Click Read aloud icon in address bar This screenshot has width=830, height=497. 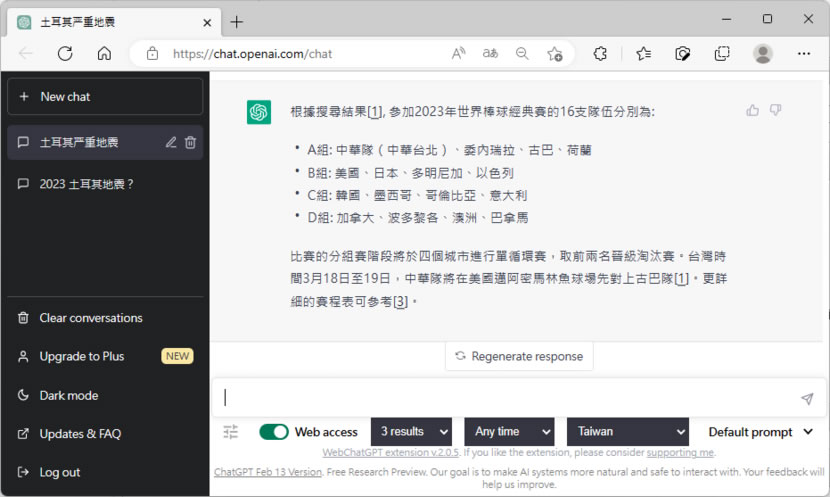click(x=458, y=53)
